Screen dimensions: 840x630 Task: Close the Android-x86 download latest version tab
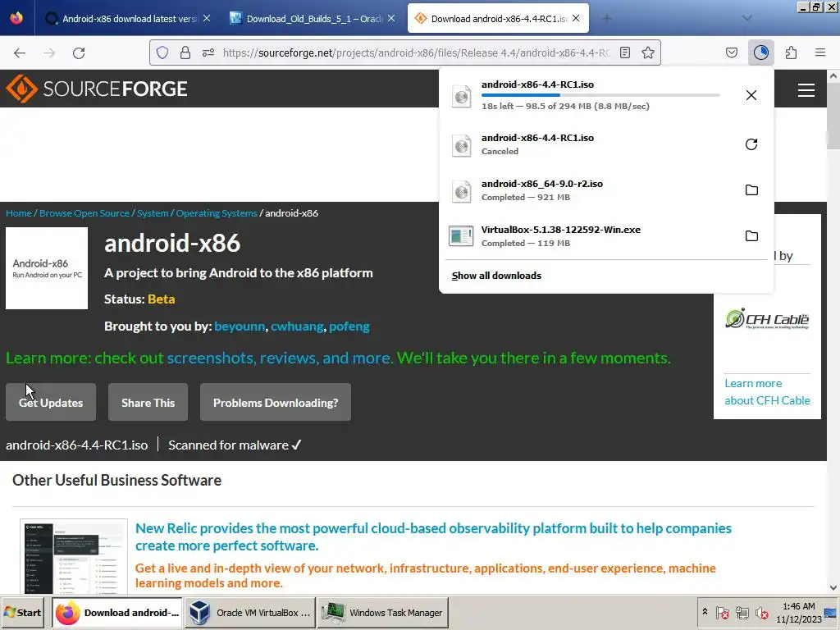coord(206,18)
